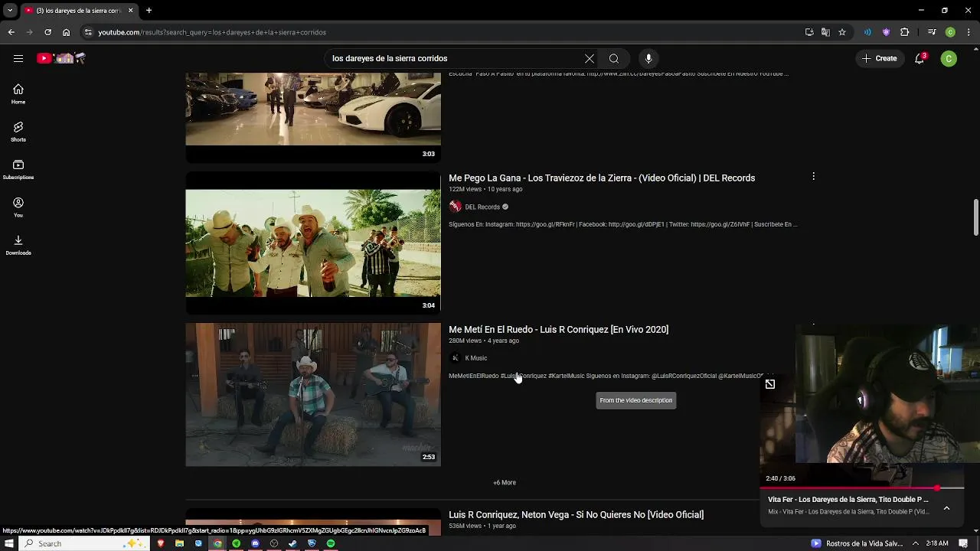This screenshot has width=980, height=551.
Task: Open Discord from the taskbar
Action: (255, 543)
